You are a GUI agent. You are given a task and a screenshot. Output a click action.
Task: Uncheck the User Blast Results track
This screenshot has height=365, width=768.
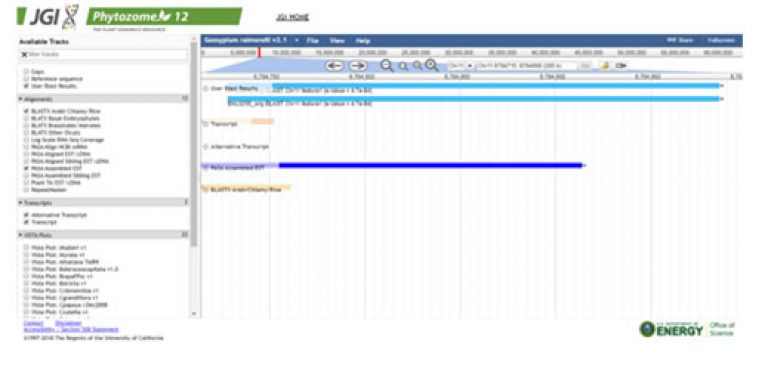[x=26, y=86]
